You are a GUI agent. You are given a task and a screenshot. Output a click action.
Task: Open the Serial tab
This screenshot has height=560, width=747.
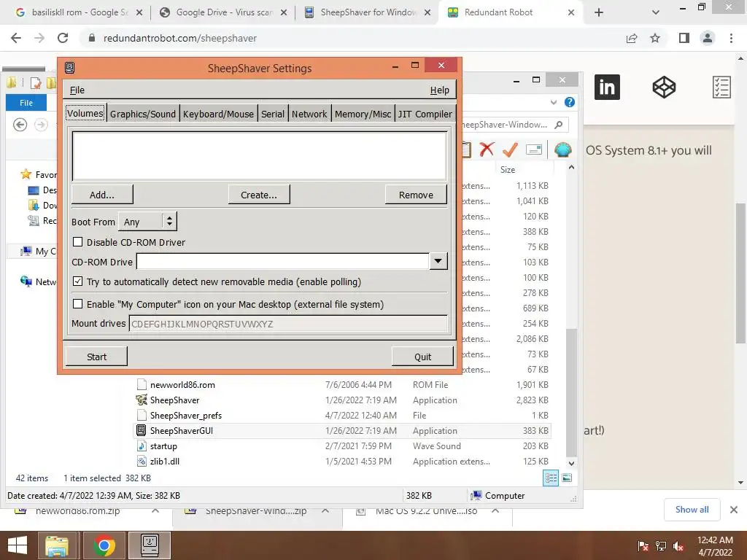(273, 114)
